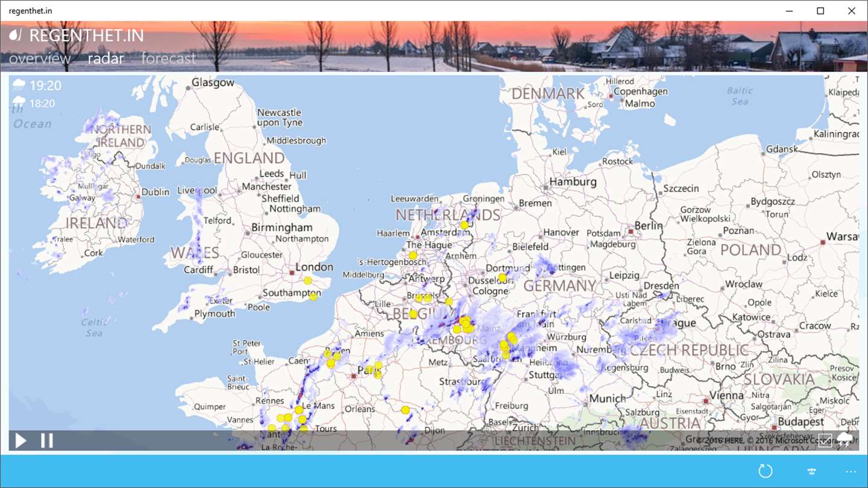Click the Budapest city label

point(801,422)
